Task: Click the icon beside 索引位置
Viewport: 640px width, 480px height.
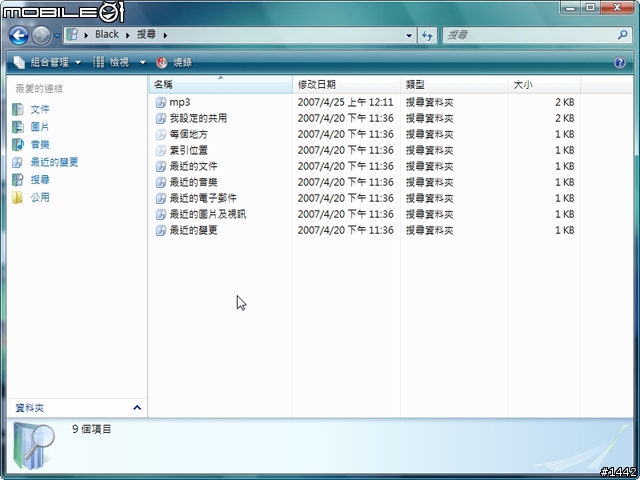Action: coord(161,150)
